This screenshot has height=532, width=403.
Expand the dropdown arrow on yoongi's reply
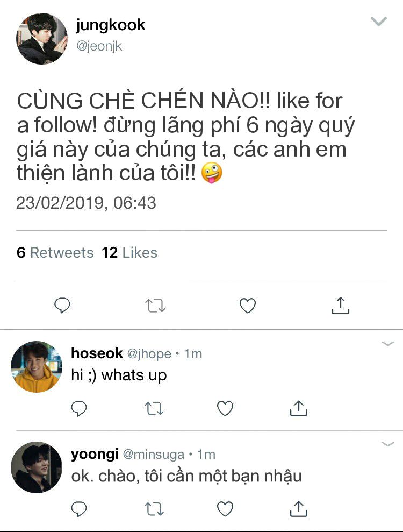388,444
